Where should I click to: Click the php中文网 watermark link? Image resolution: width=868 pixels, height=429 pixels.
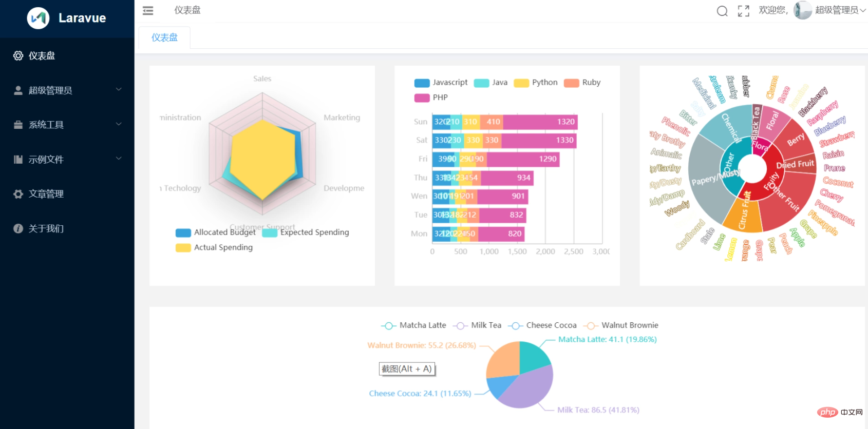click(840, 412)
